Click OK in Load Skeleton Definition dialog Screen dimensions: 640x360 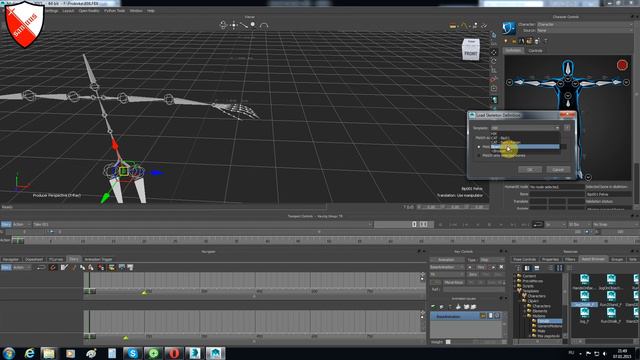(530, 169)
